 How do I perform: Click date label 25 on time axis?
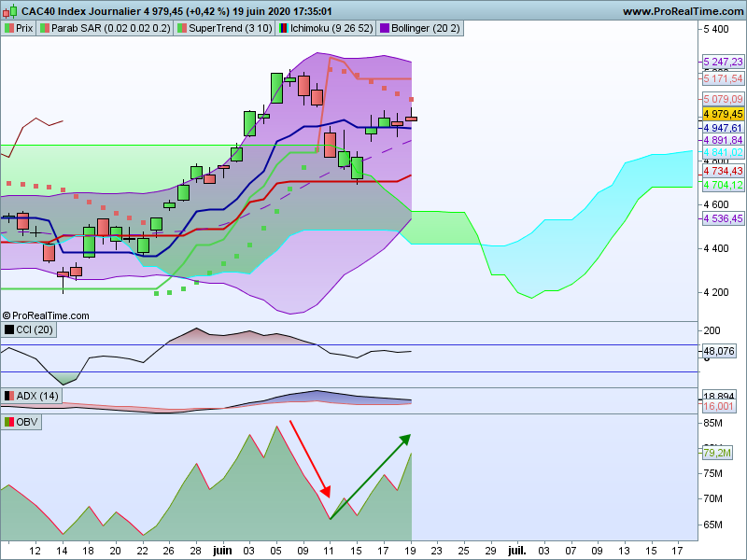click(463, 551)
